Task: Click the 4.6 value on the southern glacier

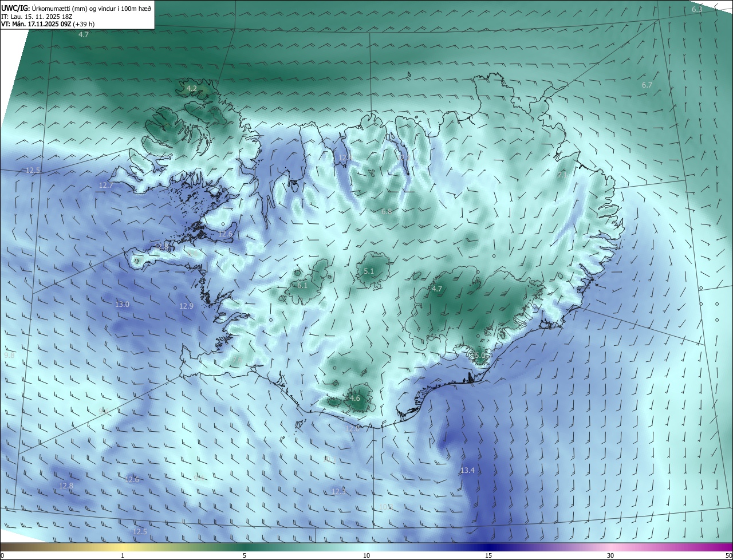Action: pos(354,398)
